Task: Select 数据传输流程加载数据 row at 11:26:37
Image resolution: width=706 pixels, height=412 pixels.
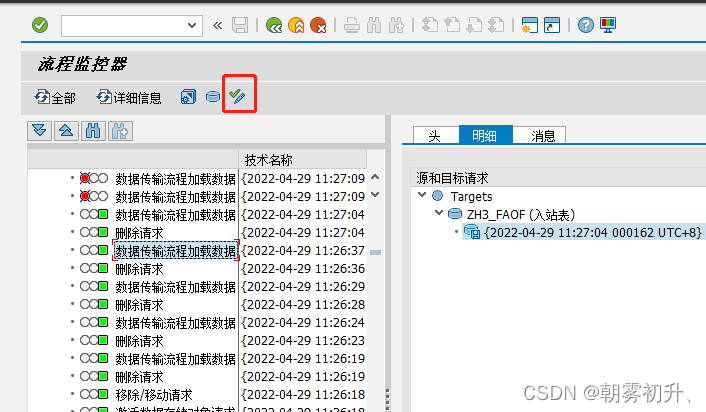Action: click(175, 250)
